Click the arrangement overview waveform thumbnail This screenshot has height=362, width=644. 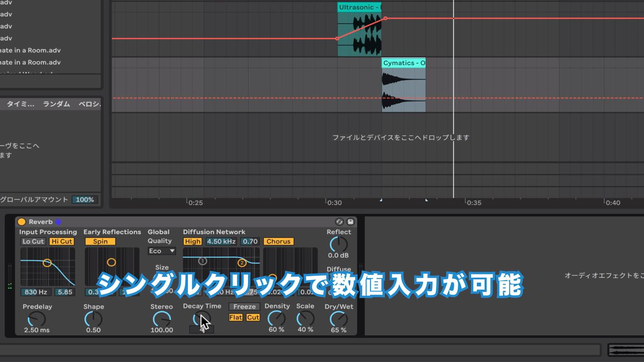tap(626, 350)
